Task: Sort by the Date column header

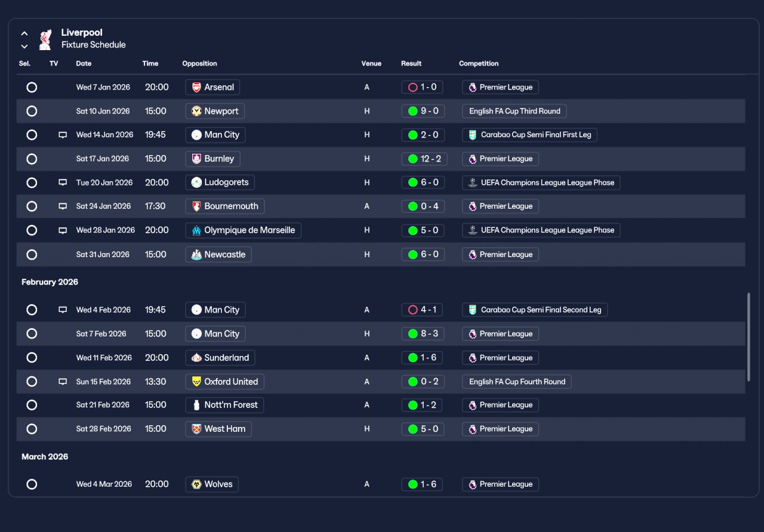Action: 84,63
